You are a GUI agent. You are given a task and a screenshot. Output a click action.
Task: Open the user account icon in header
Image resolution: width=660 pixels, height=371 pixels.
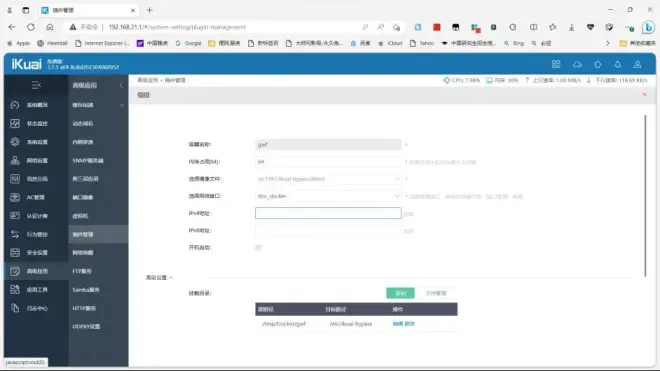(637, 64)
